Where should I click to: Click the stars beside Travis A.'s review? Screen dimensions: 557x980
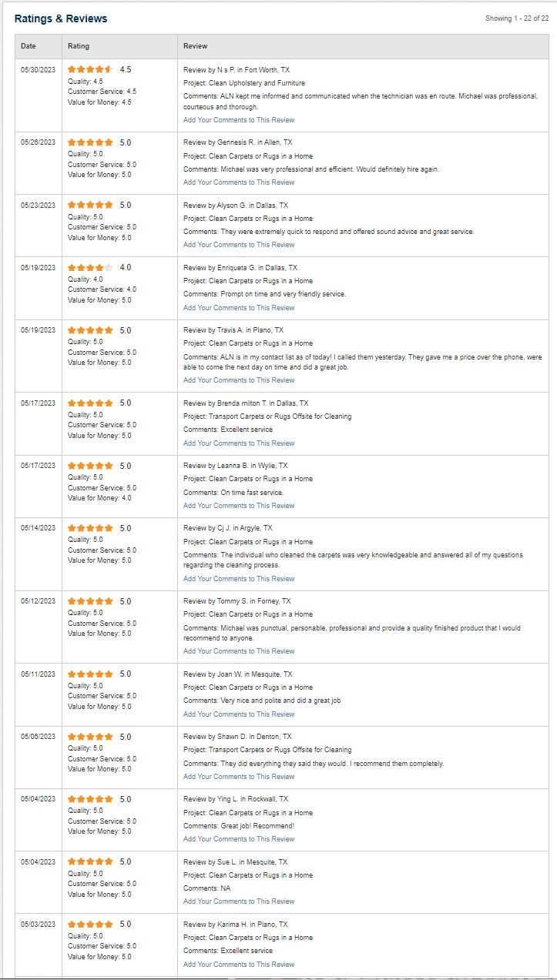90,330
